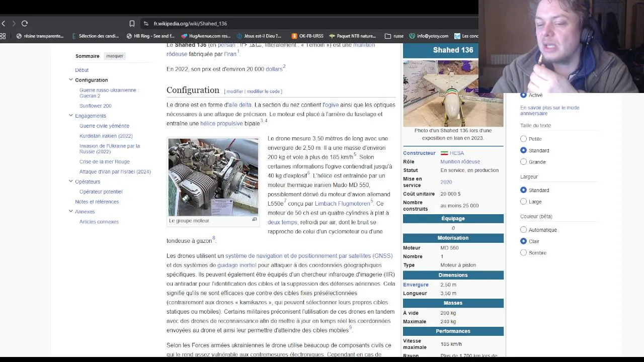Open the OK-FB-URSS bookmark
644x362 pixels.
(307, 36)
